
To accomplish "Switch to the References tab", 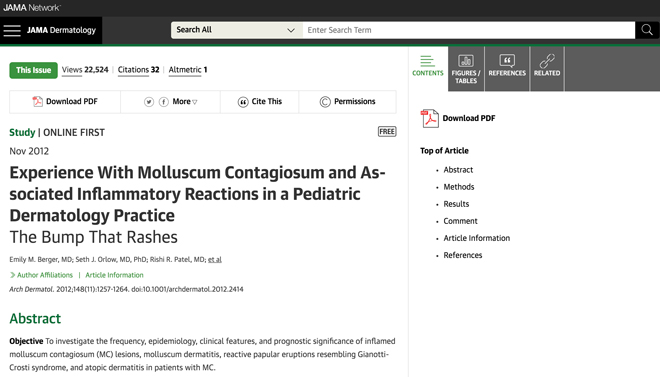I will pos(507,69).
